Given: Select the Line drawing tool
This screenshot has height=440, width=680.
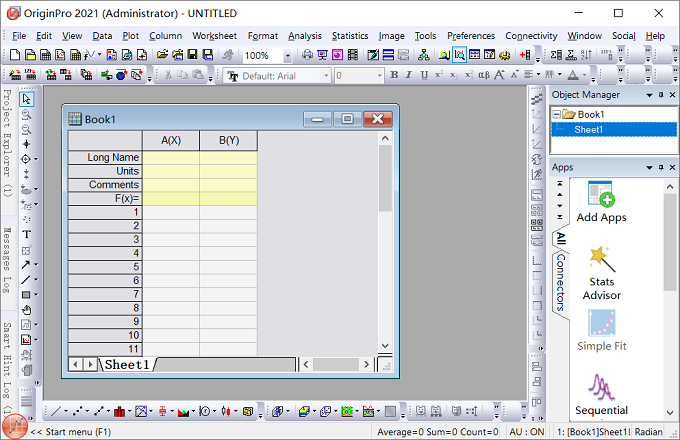Looking at the screenshot, I should click(x=26, y=280).
